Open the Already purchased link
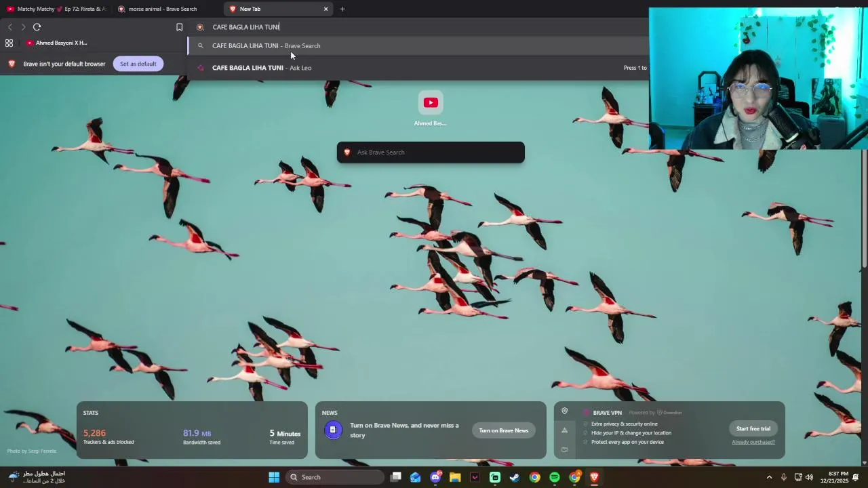Screen dimensions: 868x488 coord(753,442)
